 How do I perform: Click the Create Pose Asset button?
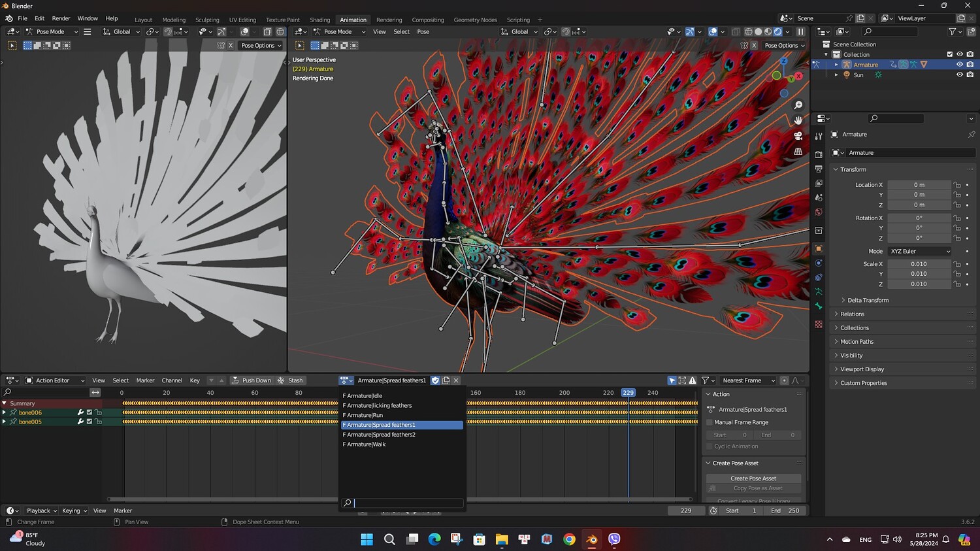(x=753, y=478)
